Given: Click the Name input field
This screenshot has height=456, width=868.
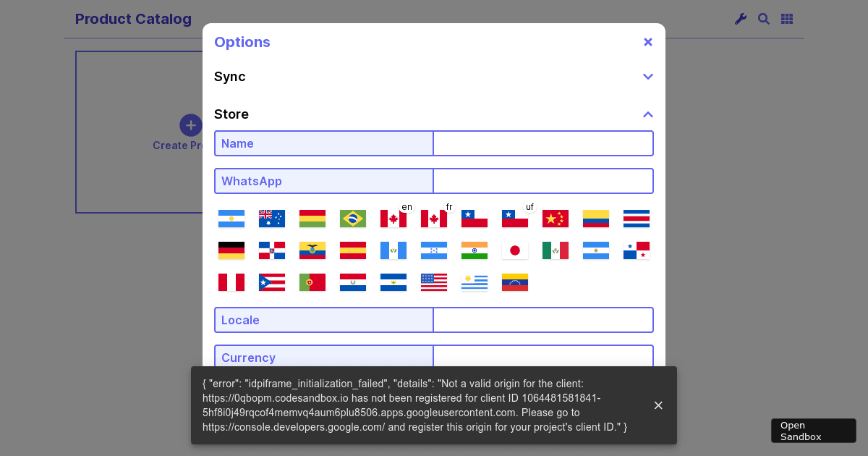Looking at the screenshot, I should click(543, 143).
